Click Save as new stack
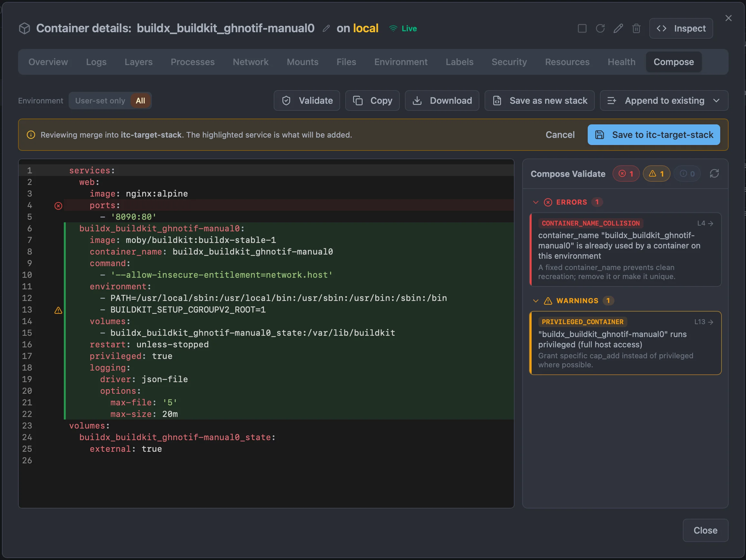Image resolution: width=746 pixels, height=560 pixels. [x=540, y=101]
